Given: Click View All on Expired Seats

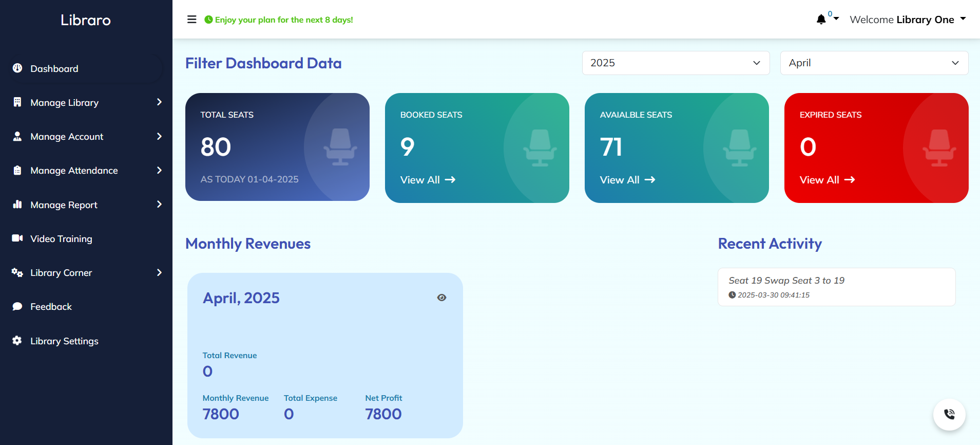Looking at the screenshot, I should point(827,180).
